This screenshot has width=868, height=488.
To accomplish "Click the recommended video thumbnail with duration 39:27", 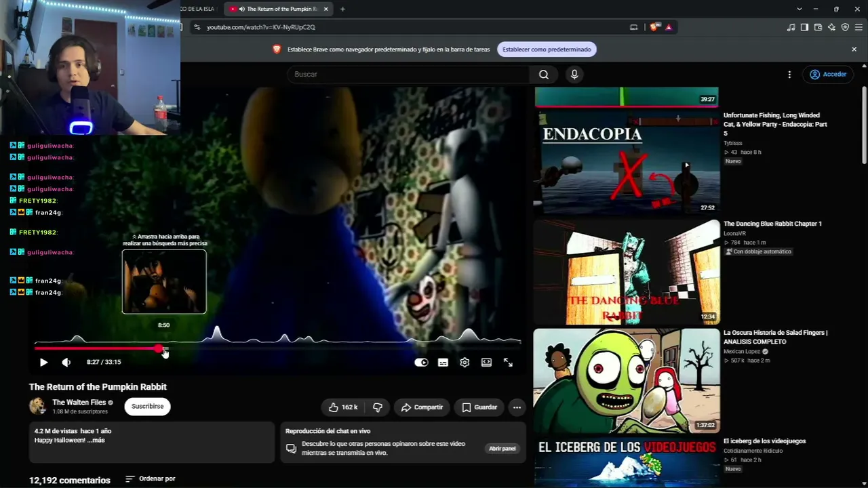I will click(x=627, y=97).
